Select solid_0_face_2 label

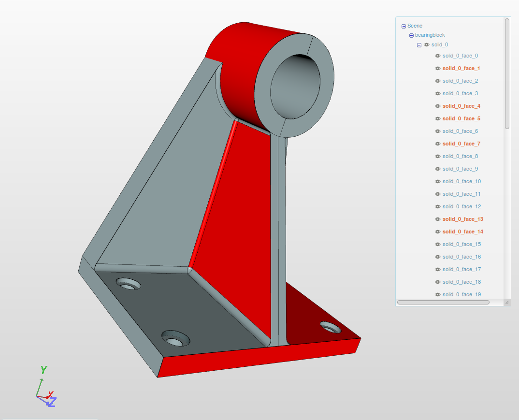coord(460,81)
